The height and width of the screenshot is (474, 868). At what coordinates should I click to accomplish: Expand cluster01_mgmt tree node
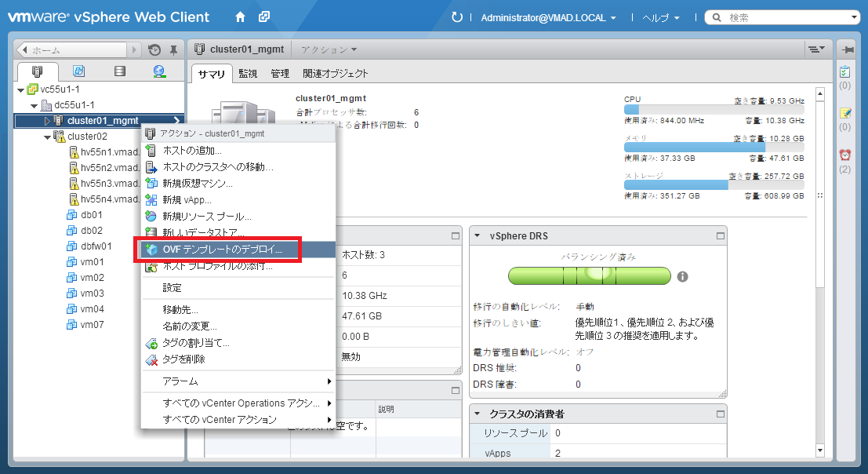(47, 121)
